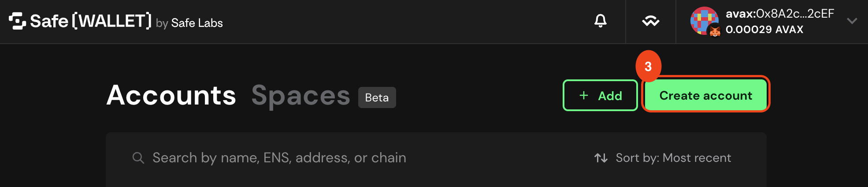Click the Create account button
The image size is (868, 187).
click(705, 95)
